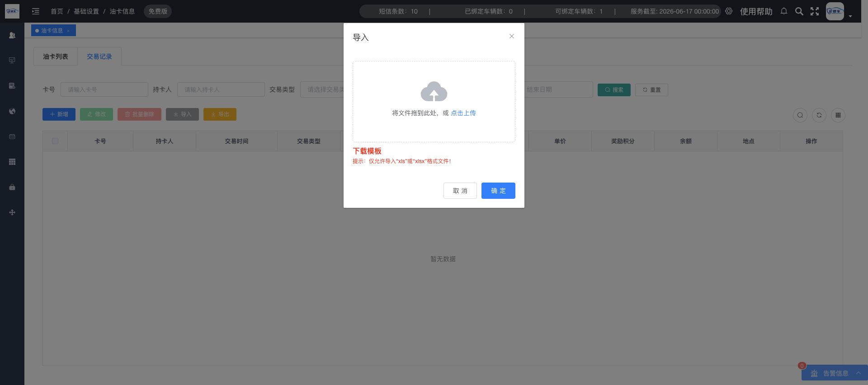Switch to the 油卡列表 tab
Image resolution: width=868 pixels, height=385 pixels.
coord(56,56)
